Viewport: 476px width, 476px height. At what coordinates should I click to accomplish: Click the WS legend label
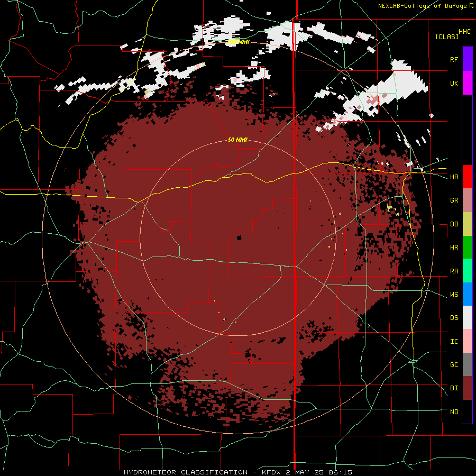coord(454,295)
